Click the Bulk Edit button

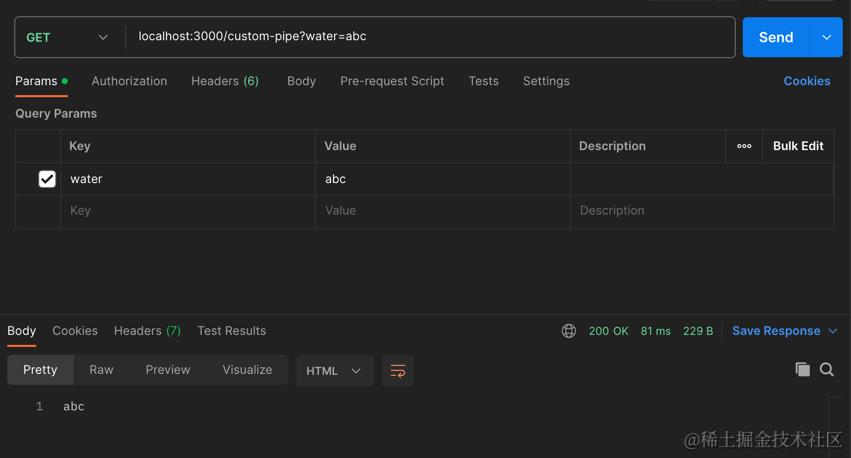(798, 146)
